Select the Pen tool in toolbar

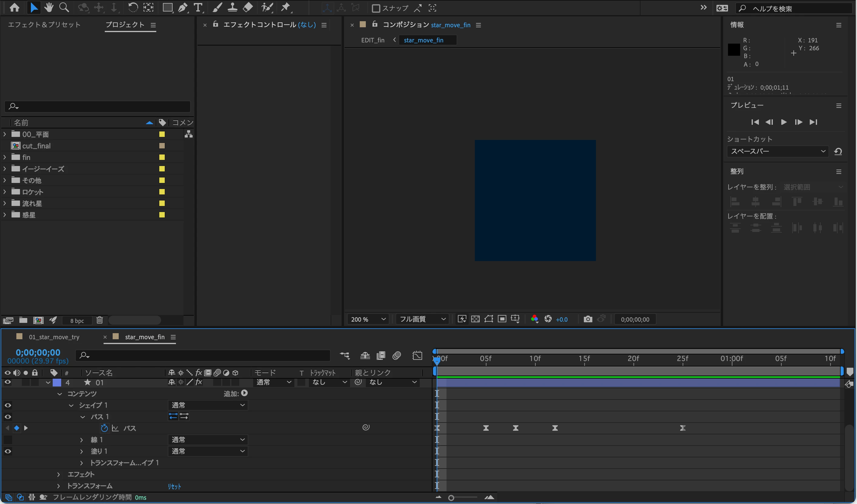(183, 8)
